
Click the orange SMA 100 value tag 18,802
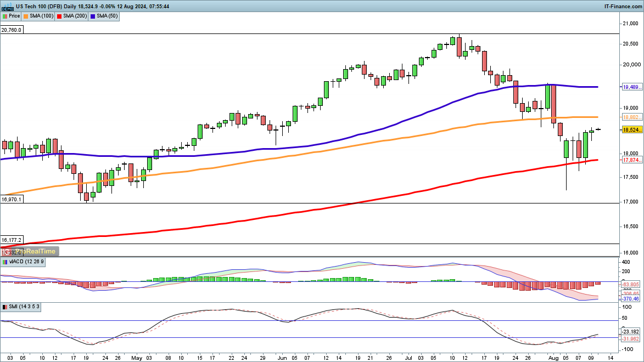pos(632,117)
